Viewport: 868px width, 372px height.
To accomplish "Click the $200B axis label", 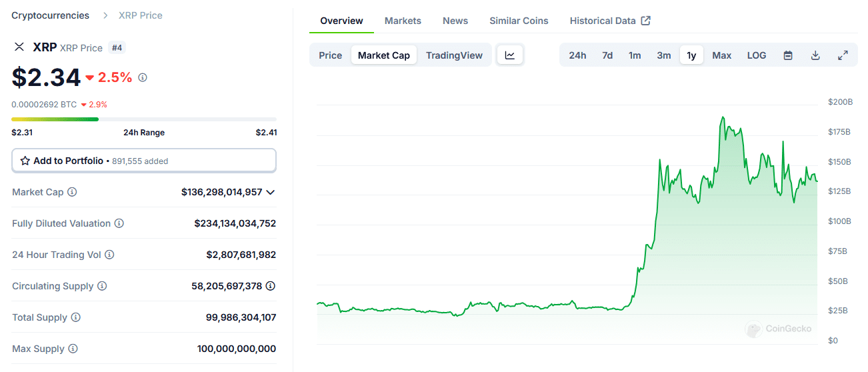I will pyautogui.click(x=841, y=102).
